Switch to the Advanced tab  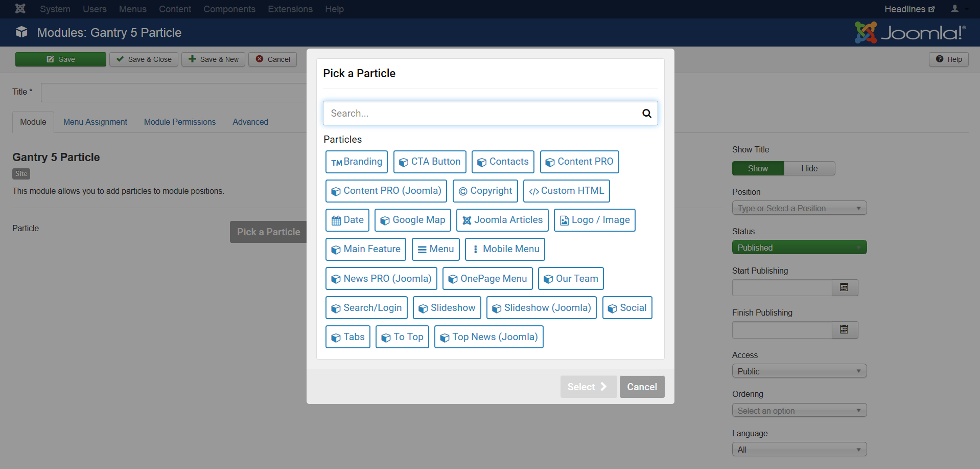point(250,122)
